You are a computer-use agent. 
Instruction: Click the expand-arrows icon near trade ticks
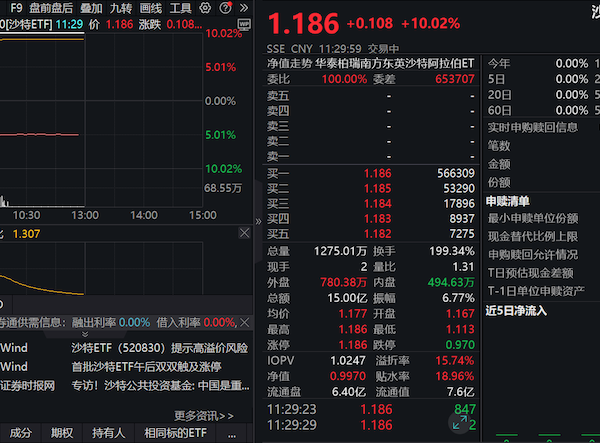[x=460, y=423]
